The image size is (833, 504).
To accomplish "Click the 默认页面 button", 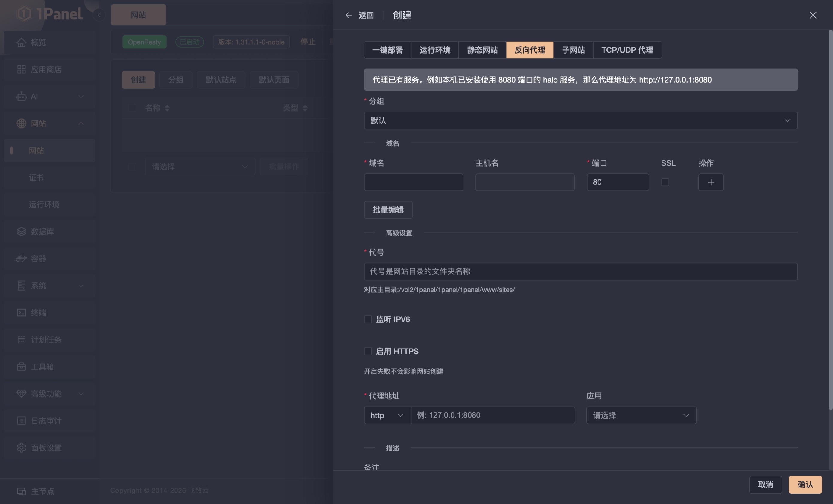I will pos(274,80).
